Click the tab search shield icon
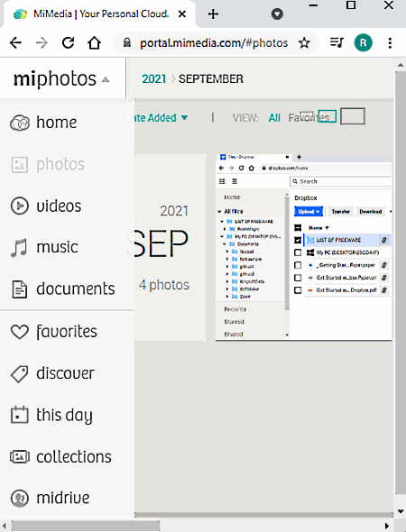The width and height of the screenshot is (406, 532). click(x=277, y=14)
